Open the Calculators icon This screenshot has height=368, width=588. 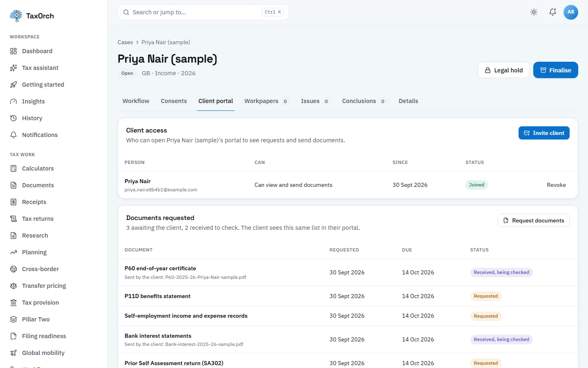13,168
